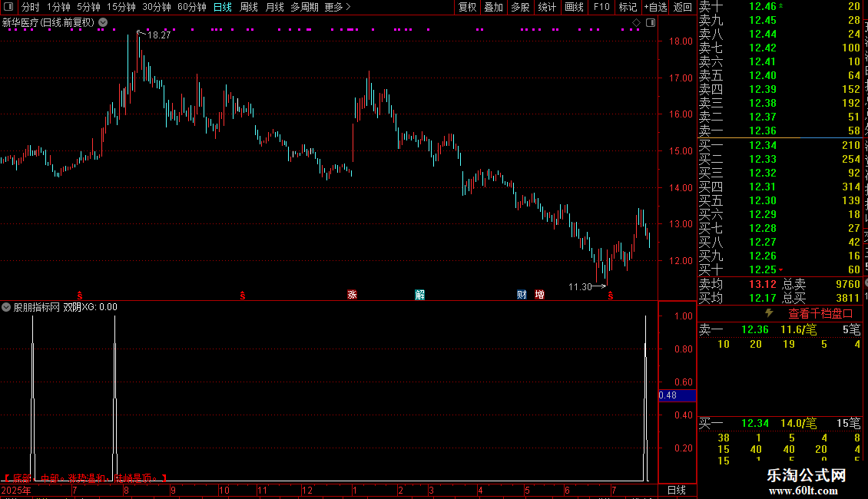Click the 0.48 indicator axis value label
This screenshot has width=868, height=499.
tap(677, 395)
